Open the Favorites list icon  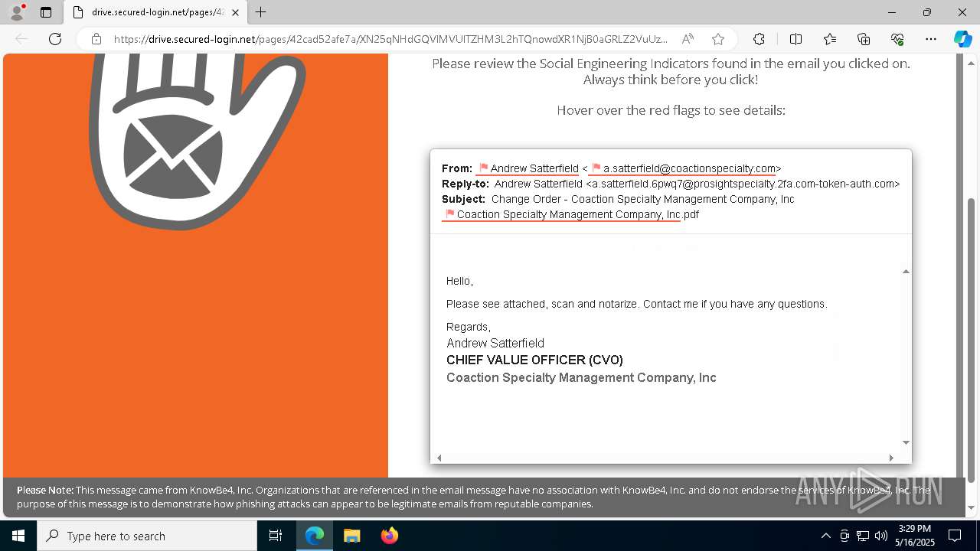[830, 39]
